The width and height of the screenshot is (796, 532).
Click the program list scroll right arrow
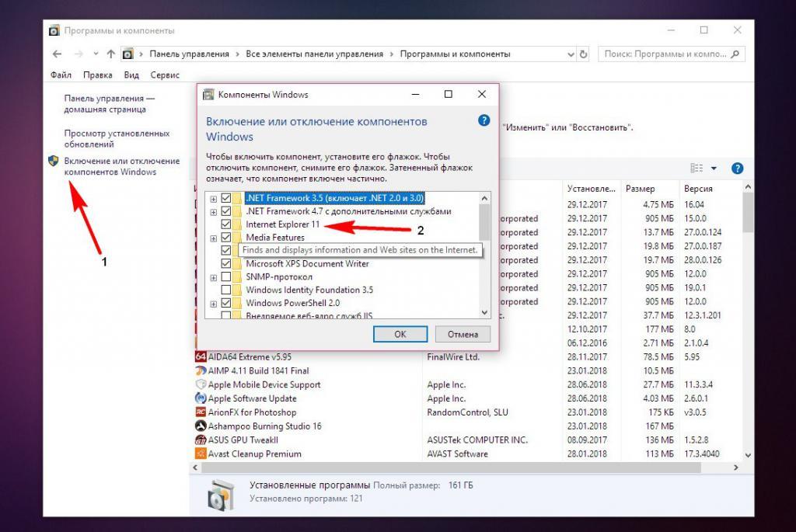pos(735,468)
